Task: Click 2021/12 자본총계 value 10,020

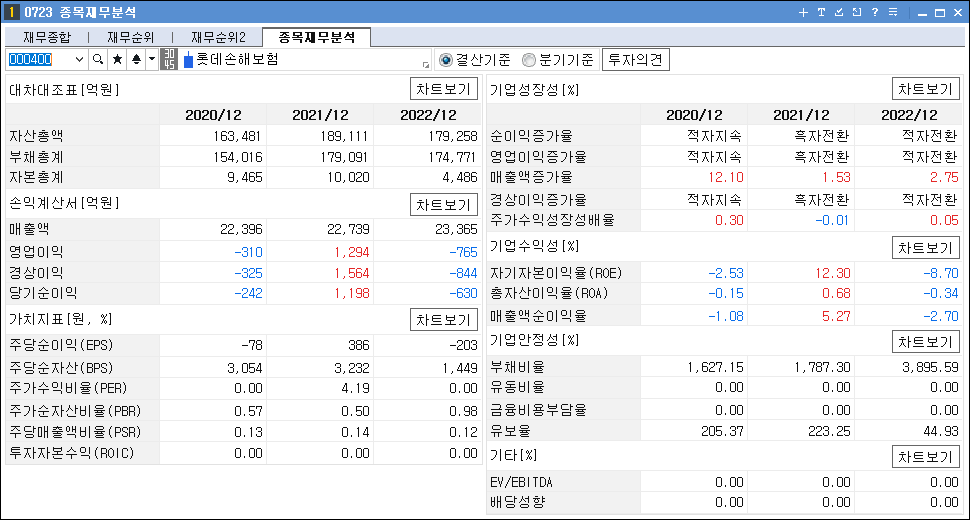Action: 348,177
